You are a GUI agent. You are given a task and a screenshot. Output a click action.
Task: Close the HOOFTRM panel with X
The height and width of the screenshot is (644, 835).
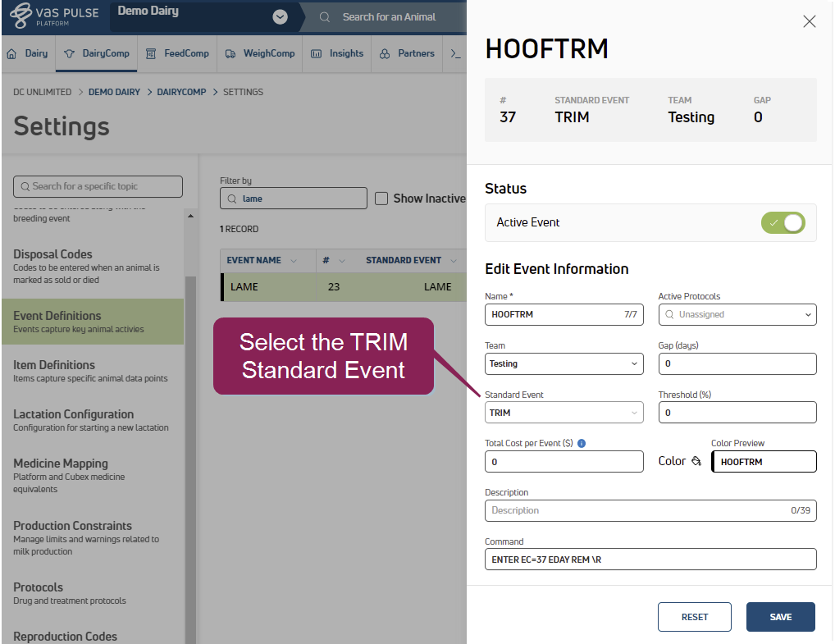point(809,21)
